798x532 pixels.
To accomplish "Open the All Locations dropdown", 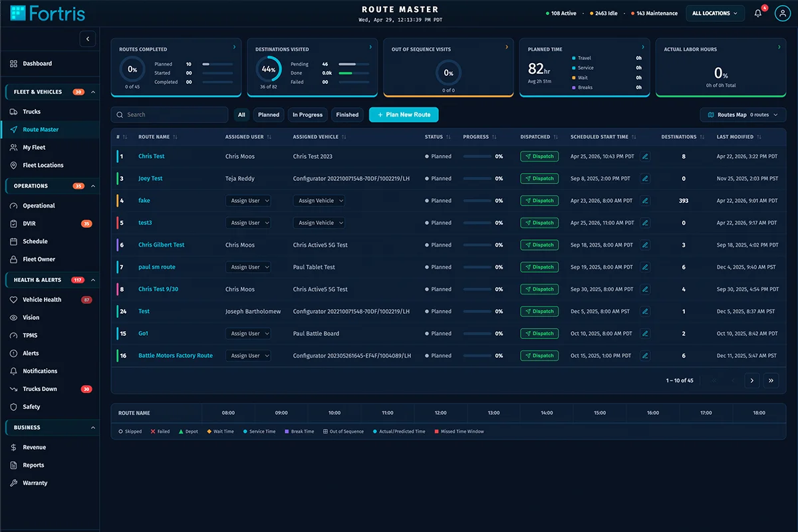I will click(x=715, y=13).
